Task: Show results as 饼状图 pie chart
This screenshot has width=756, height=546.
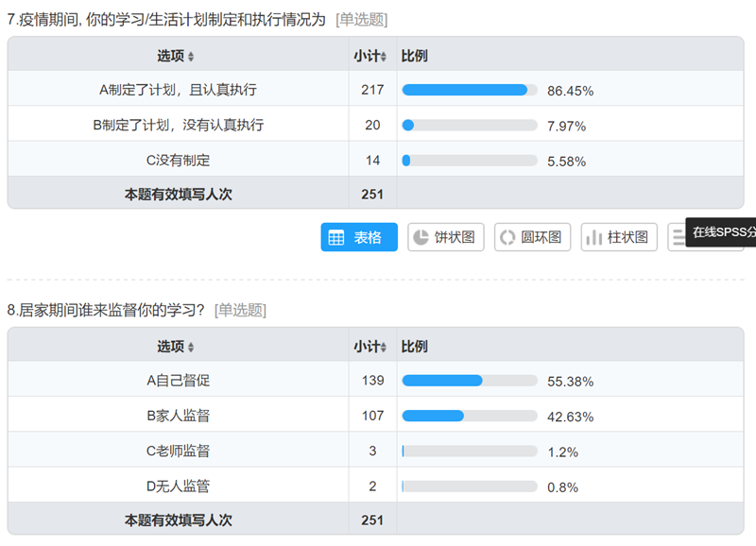Action: tap(446, 237)
